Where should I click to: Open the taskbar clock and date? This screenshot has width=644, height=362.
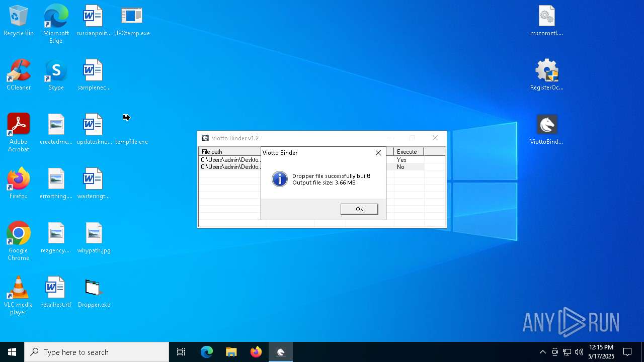pos(601,352)
